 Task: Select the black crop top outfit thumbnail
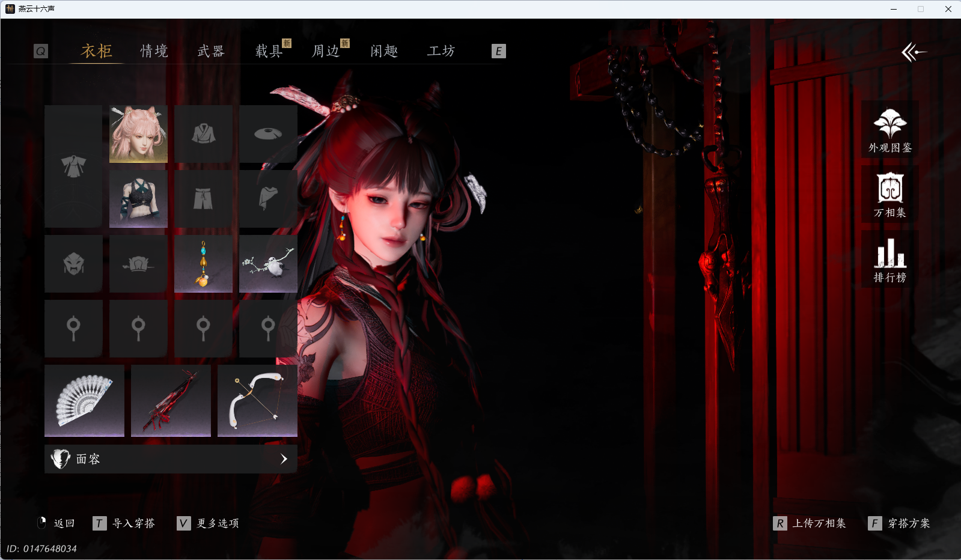pyautogui.click(x=138, y=199)
